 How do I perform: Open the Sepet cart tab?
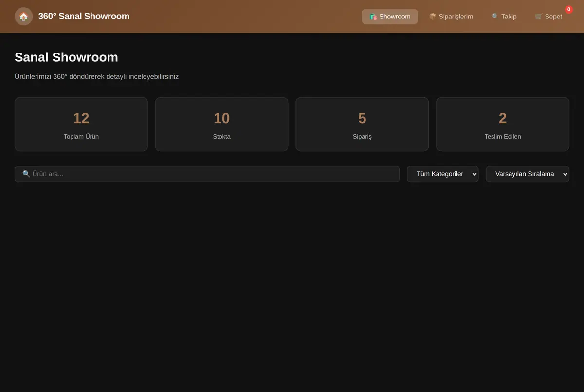coord(548,17)
